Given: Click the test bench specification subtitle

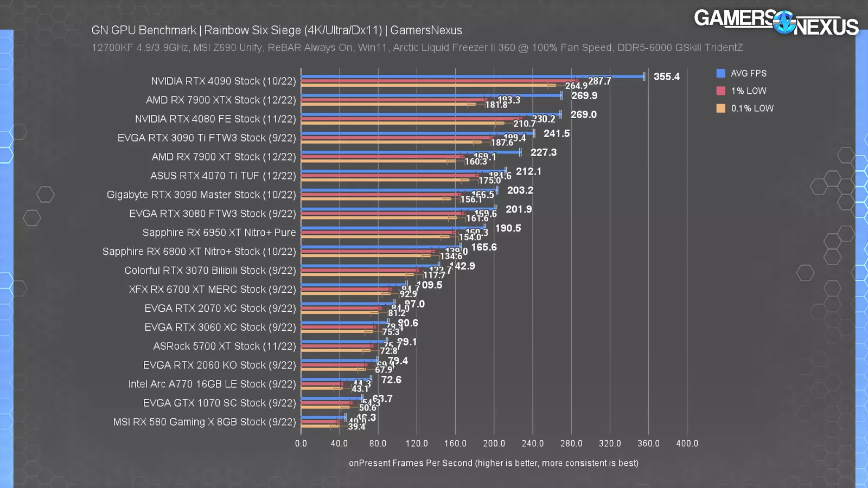Looking at the screenshot, I should [x=417, y=48].
